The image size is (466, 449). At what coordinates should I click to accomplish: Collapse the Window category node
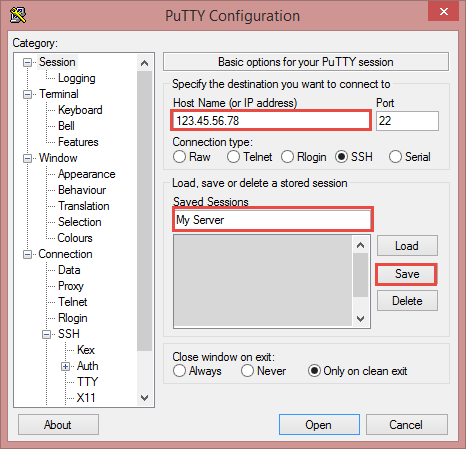tap(27, 158)
